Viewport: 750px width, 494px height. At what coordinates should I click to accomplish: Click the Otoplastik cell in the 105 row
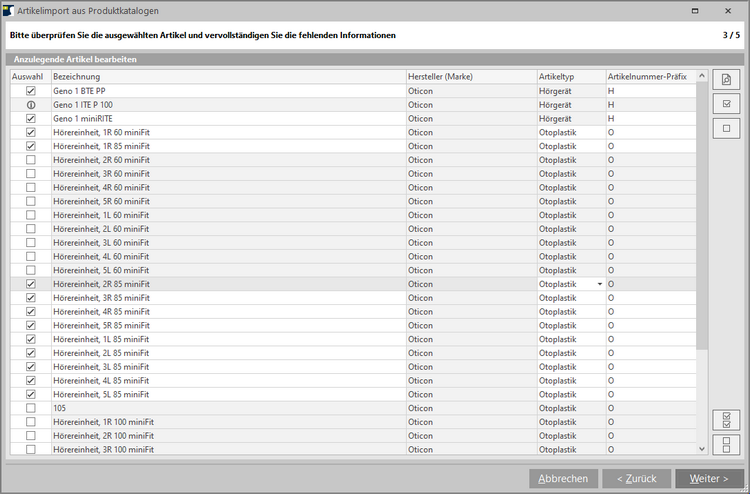572,408
